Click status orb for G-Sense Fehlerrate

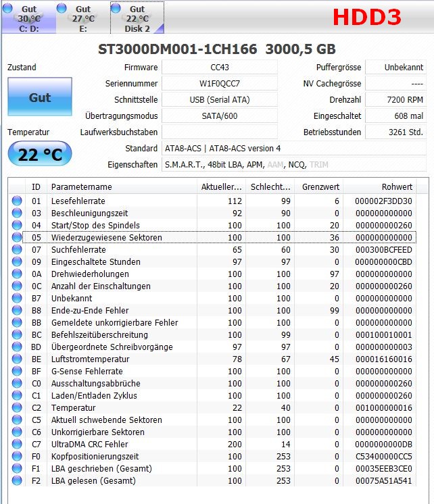[17, 372]
